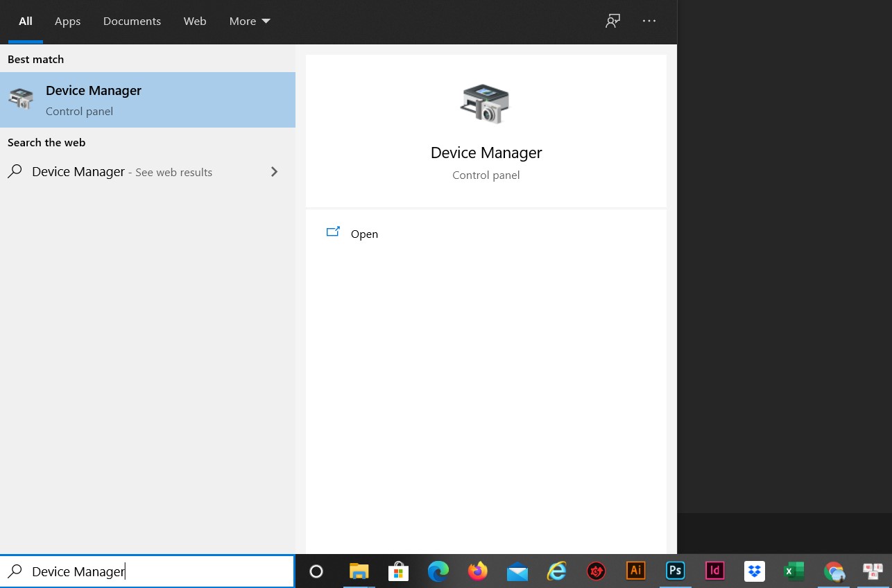Click the magnifier icon beside web result
Screen dimensions: 892x588
tap(15, 171)
